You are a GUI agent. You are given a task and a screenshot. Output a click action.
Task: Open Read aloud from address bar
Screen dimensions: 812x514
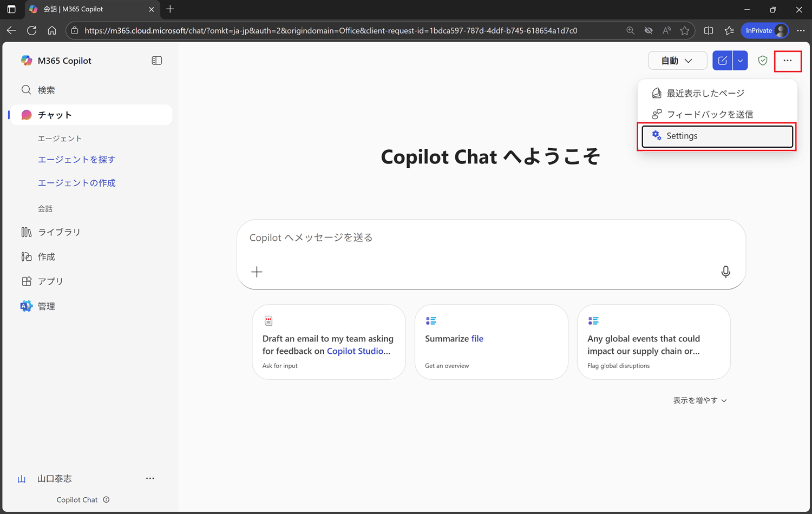tap(666, 31)
